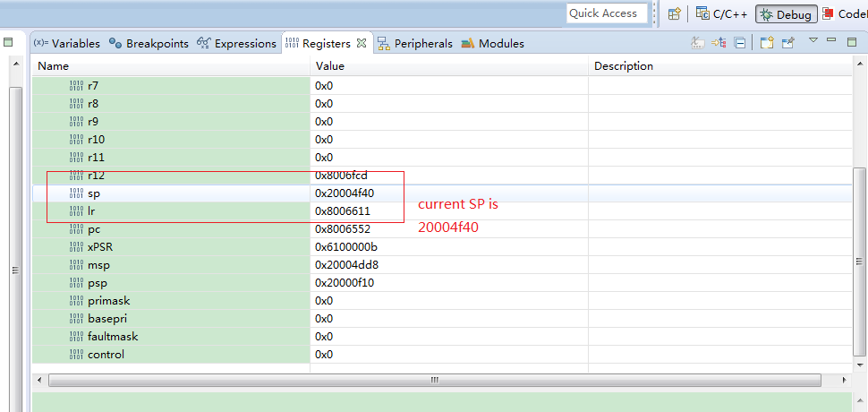Click the Open New View icon
The height and width of the screenshot is (412, 868).
pyautogui.click(x=768, y=42)
